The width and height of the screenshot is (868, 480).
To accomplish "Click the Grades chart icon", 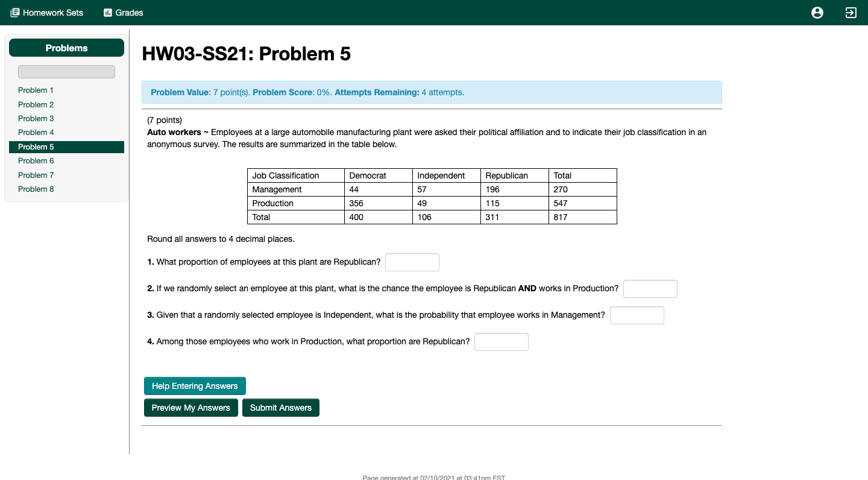I will pos(108,12).
